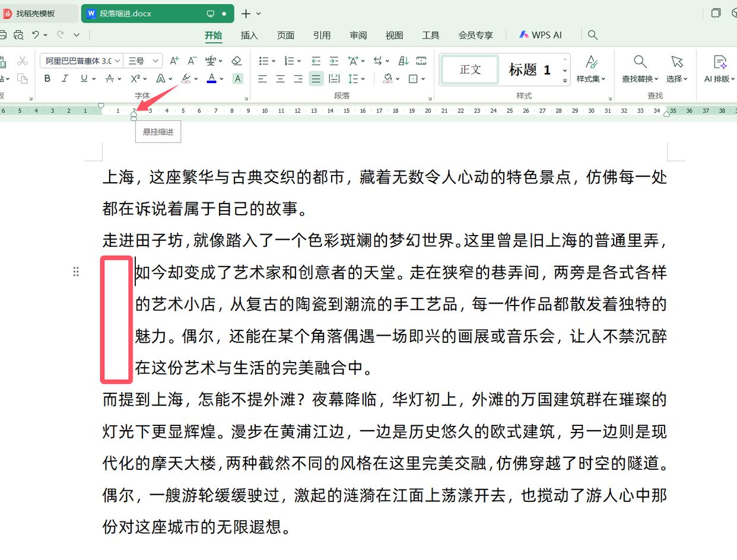Open the 会员专享 tab
This screenshot has width=737, height=560.
pos(475,35)
